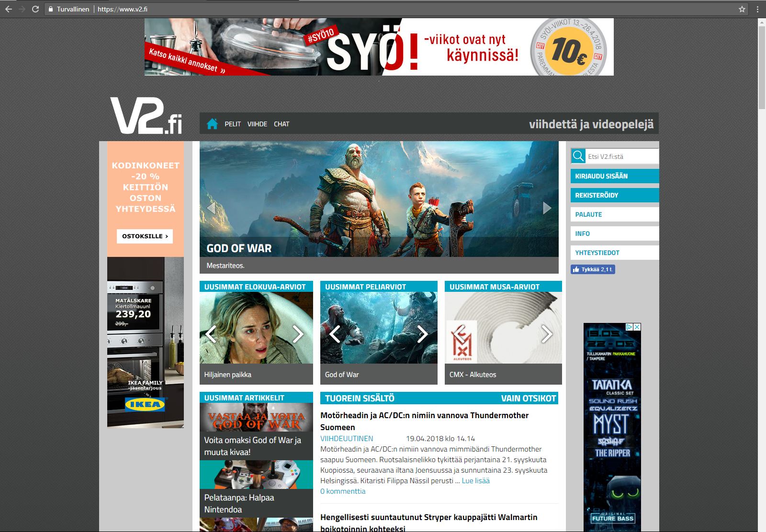Click KIRJAUDU SISÄÄN button

tap(615, 176)
